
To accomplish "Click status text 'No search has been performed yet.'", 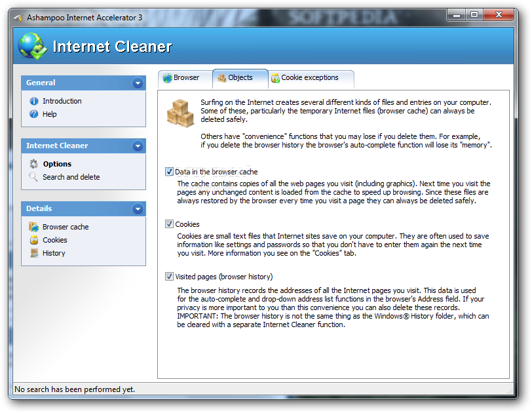I will click(75, 389).
